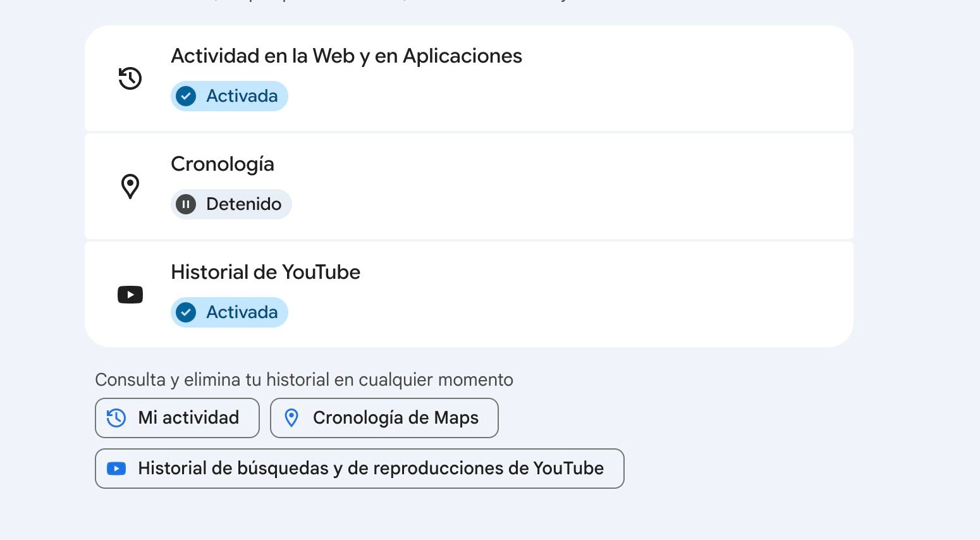Click the history clock icon beside Actividad en la Web

[130, 78]
